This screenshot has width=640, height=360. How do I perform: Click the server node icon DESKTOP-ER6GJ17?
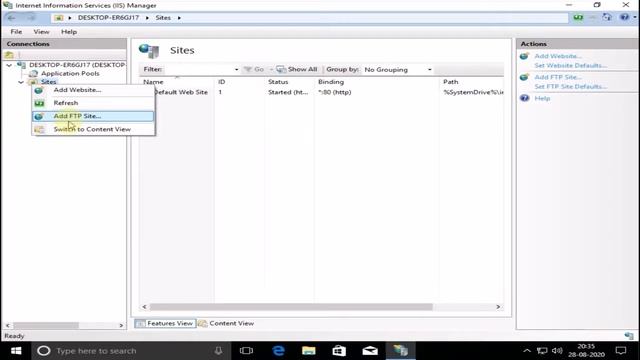[21, 65]
